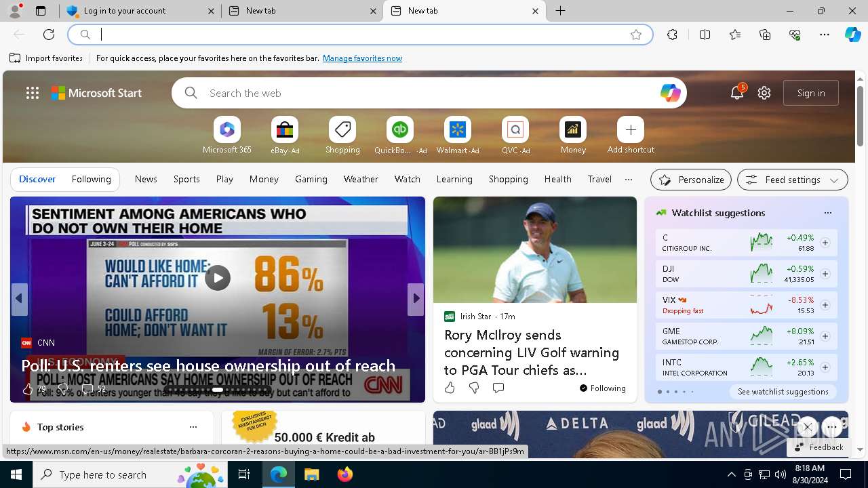Open page settings gear icon
This screenshot has height=488, width=868.
pos(764,93)
